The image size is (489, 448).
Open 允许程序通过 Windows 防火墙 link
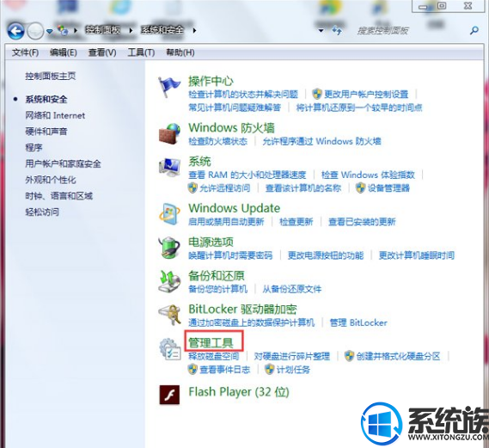point(321,141)
